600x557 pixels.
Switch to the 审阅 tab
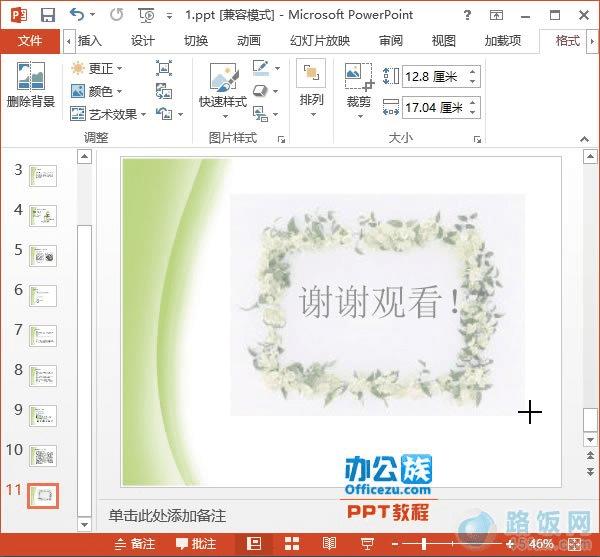391,41
